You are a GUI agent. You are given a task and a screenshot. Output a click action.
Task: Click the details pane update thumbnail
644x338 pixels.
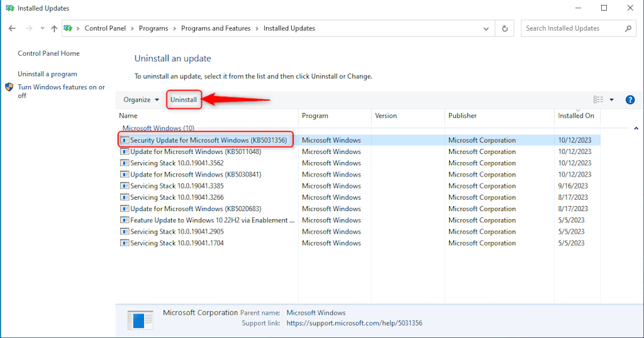point(140,320)
